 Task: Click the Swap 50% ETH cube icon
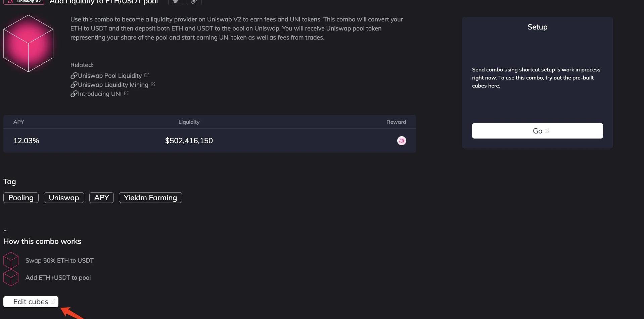[x=11, y=260]
